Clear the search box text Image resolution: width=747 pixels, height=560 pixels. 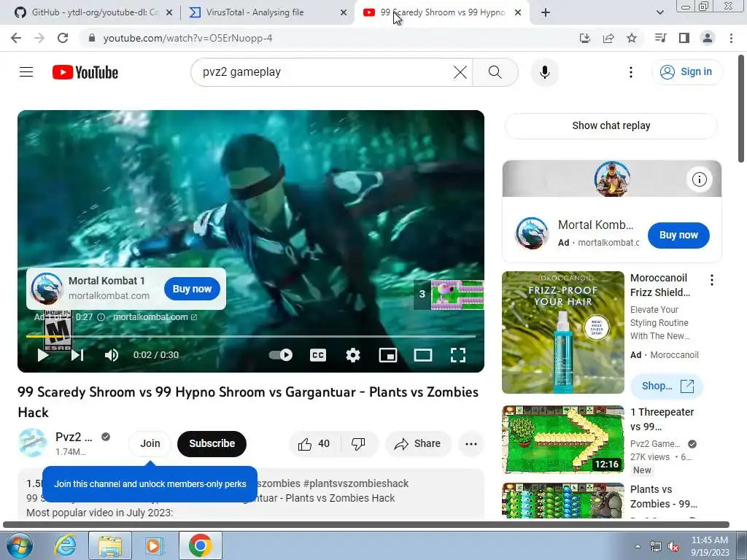[460, 72]
